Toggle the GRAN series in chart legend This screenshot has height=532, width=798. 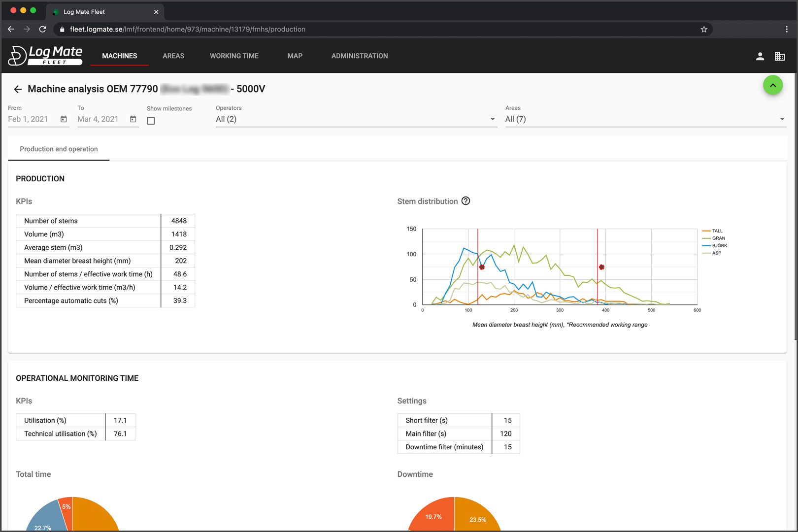point(714,238)
